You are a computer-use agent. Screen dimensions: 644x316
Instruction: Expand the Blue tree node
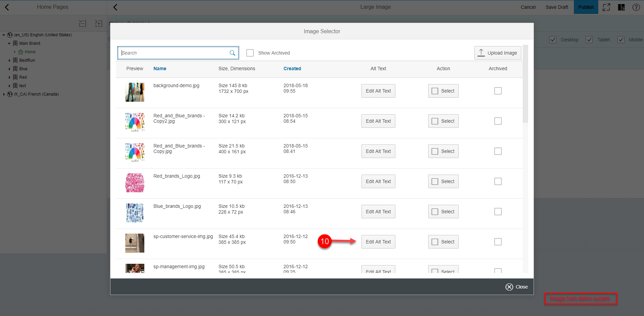9,69
